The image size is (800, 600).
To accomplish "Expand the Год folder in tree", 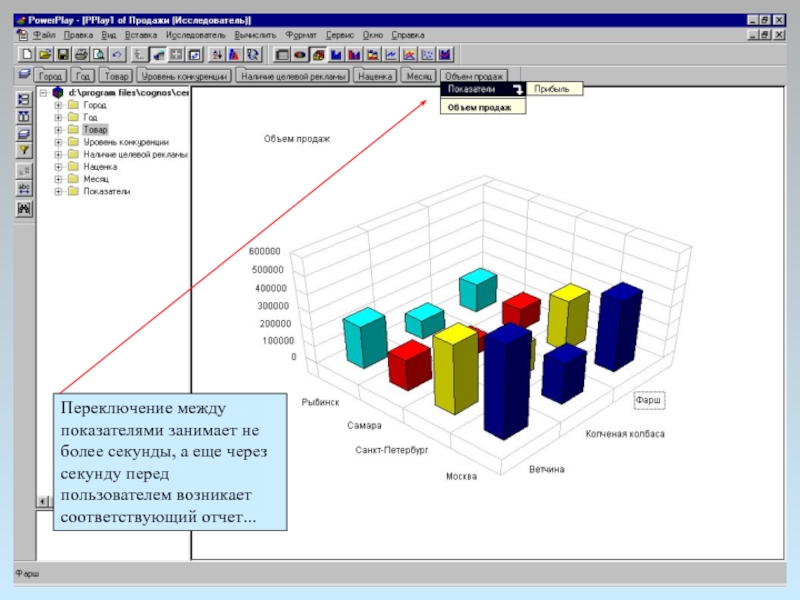I will pyautogui.click(x=58, y=117).
